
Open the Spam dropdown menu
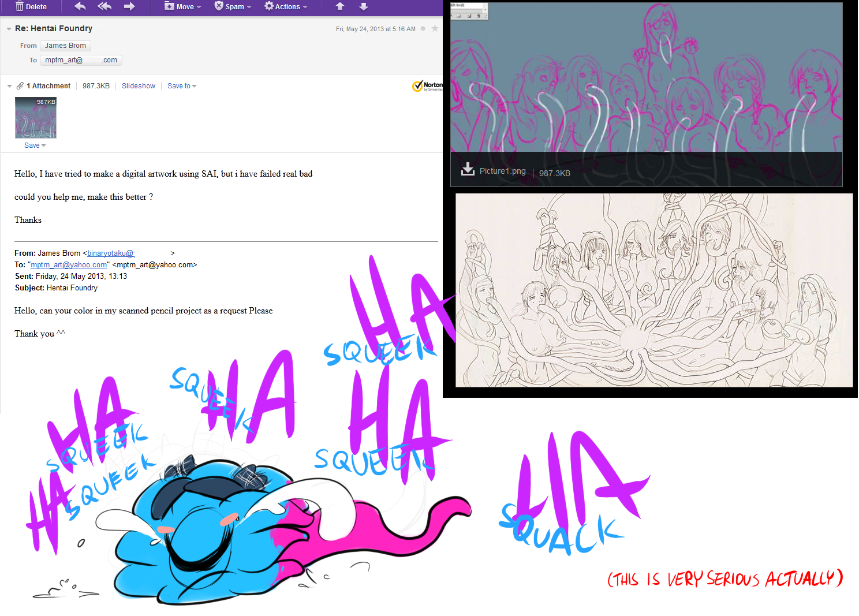tap(233, 7)
